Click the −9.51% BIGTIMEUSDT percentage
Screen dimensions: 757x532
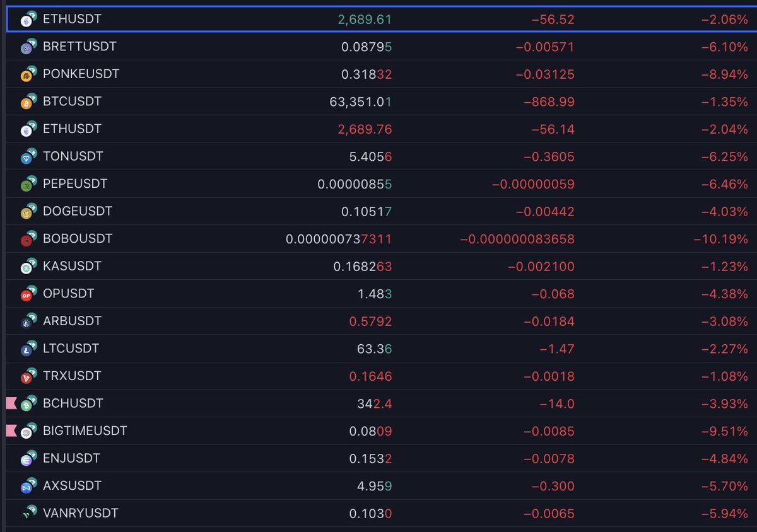click(x=724, y=431)
